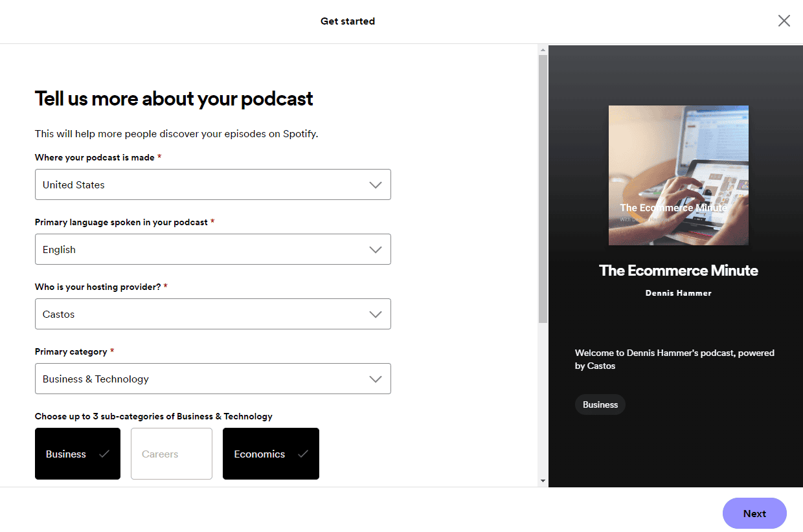Click the 'Choose up to 3 sub-categories' label

(x=153, y=416)
